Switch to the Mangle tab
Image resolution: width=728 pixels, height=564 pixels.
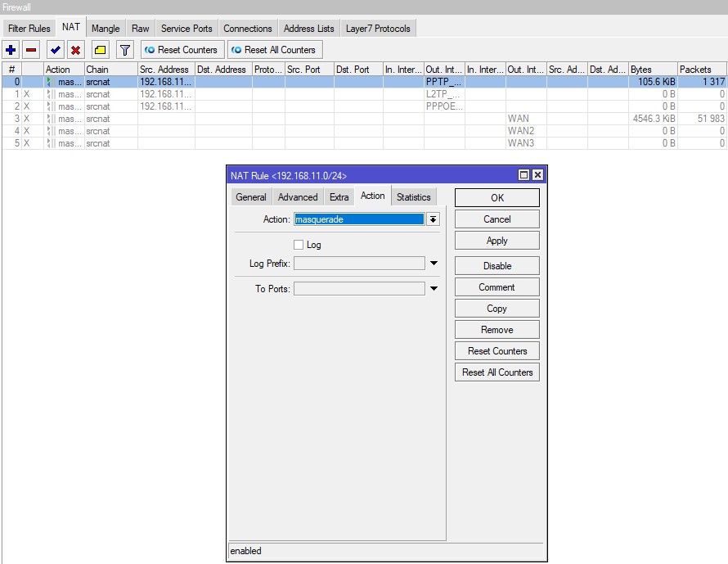tap(106, 29)
